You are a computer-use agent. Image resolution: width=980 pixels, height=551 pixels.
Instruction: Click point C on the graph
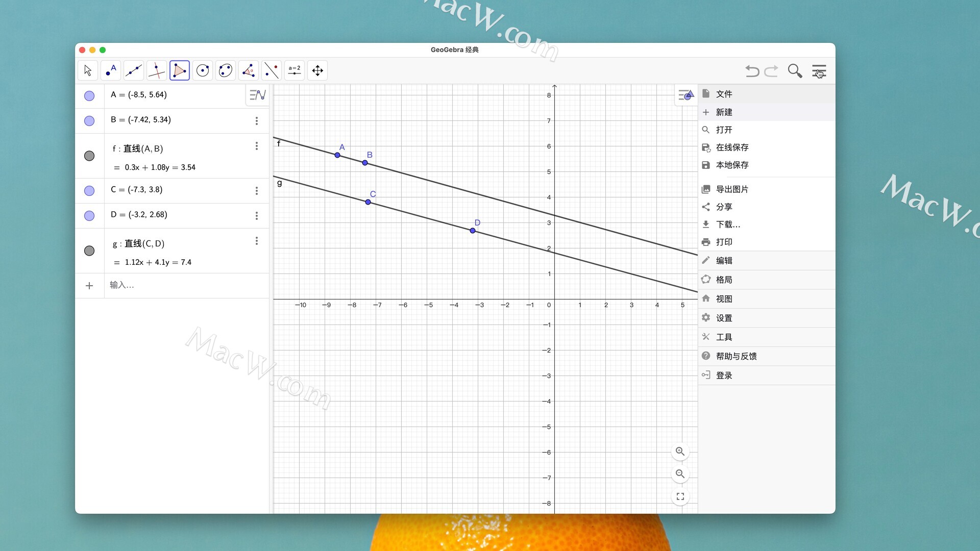[x=368, y=202]
